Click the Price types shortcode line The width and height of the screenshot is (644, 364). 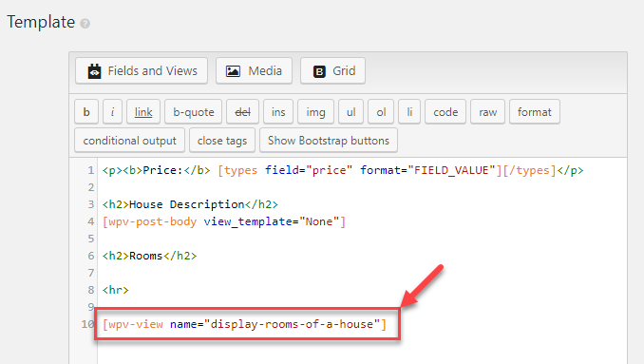point(343,170)
